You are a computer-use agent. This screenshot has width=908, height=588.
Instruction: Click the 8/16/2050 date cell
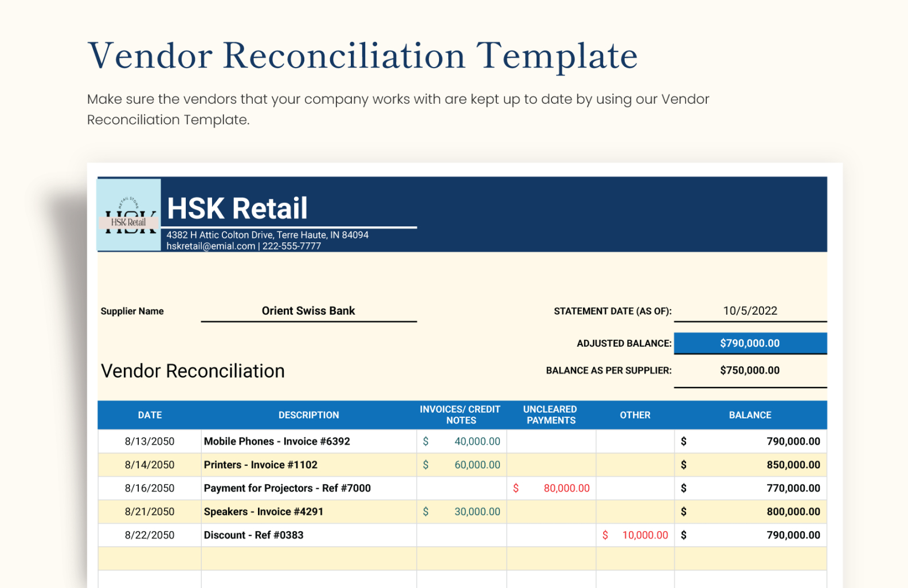150,488
